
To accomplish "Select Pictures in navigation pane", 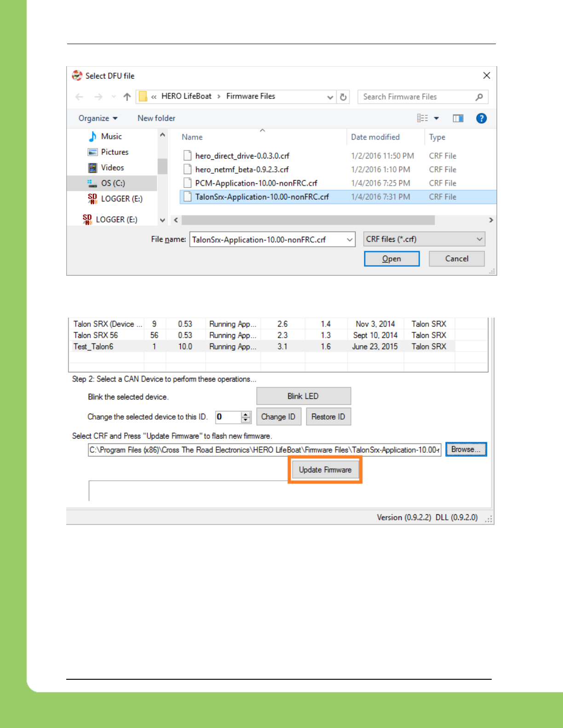I will (115, 152).
